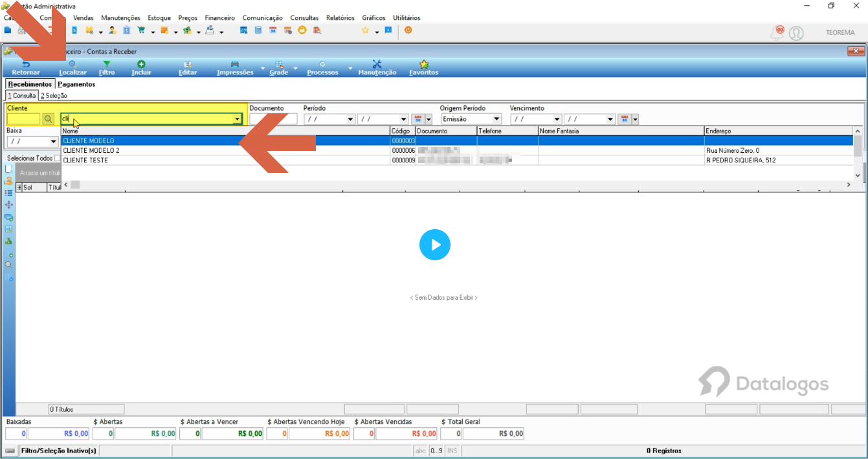Click the cash register icon in main toolbar
The image size is (868, 459).
point(210,30)
